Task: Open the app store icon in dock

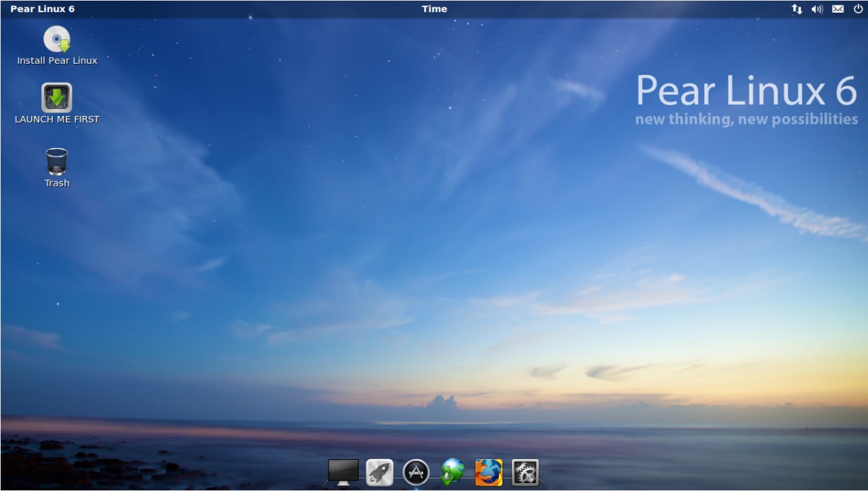Action: pyautogui.click(x=416, y=472)
